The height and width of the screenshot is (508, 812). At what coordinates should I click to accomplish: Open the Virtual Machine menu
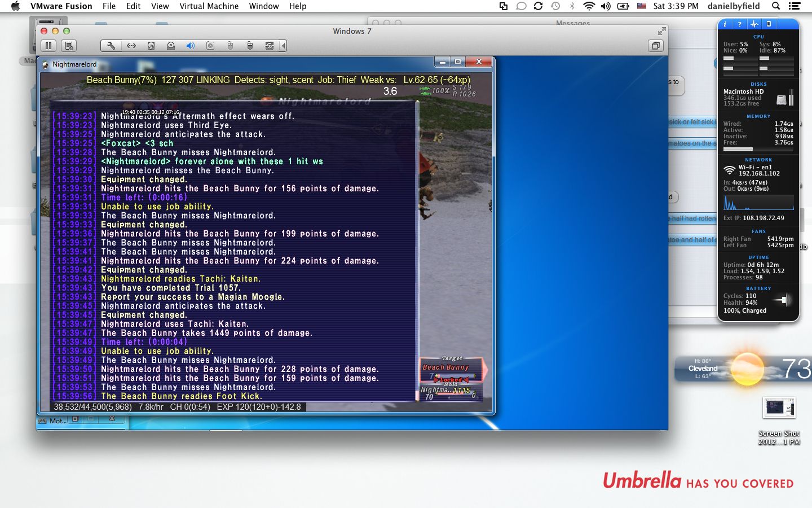(209, 6)
